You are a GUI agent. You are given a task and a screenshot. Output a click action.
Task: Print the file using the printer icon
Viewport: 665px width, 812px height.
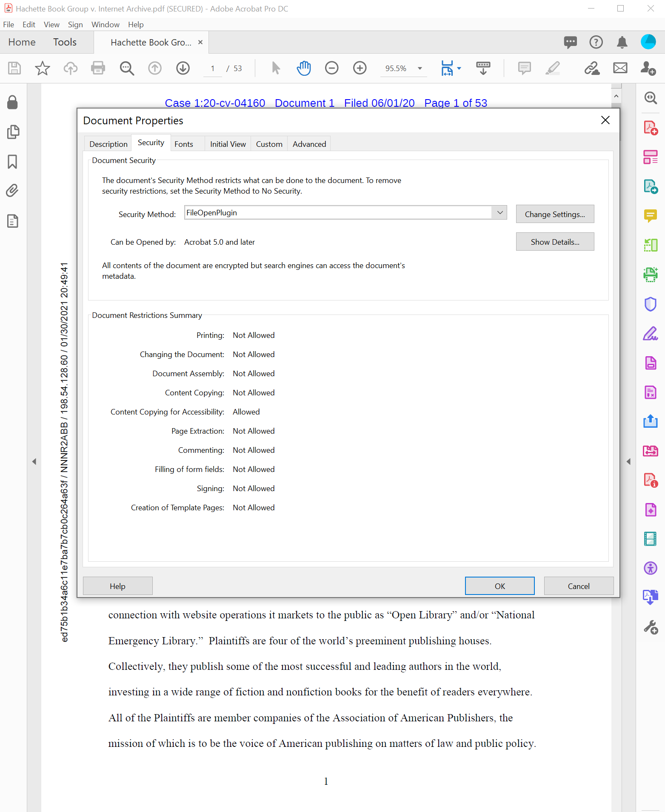98,68
